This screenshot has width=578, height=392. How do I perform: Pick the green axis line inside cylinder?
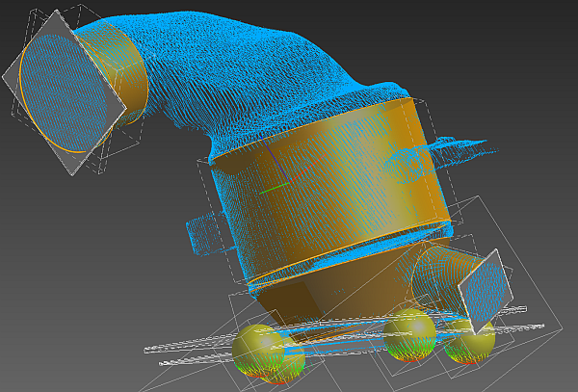[x=273, y=188]
